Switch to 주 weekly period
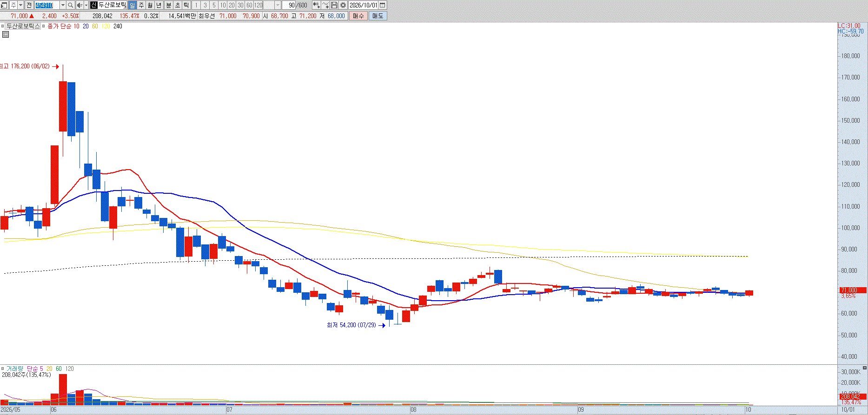Image resolution: width=868 pixels, height=415 pixels. click(141, 5)
